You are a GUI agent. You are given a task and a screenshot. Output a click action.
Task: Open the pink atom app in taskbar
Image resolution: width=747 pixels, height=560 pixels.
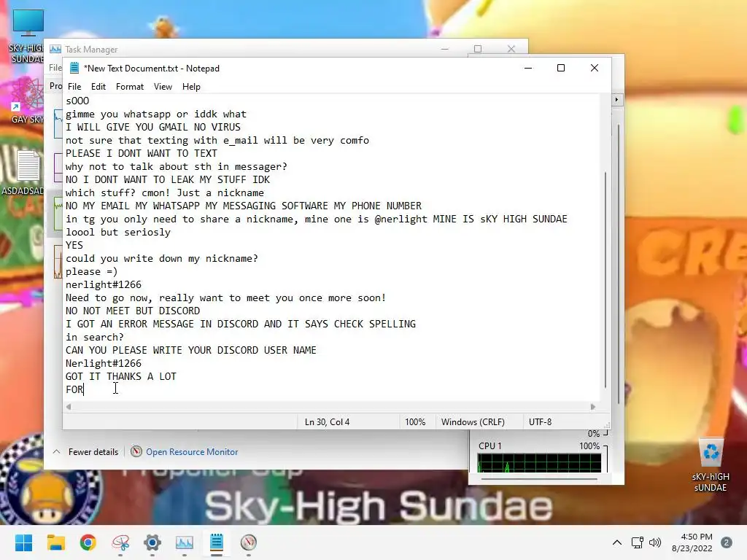120,542
